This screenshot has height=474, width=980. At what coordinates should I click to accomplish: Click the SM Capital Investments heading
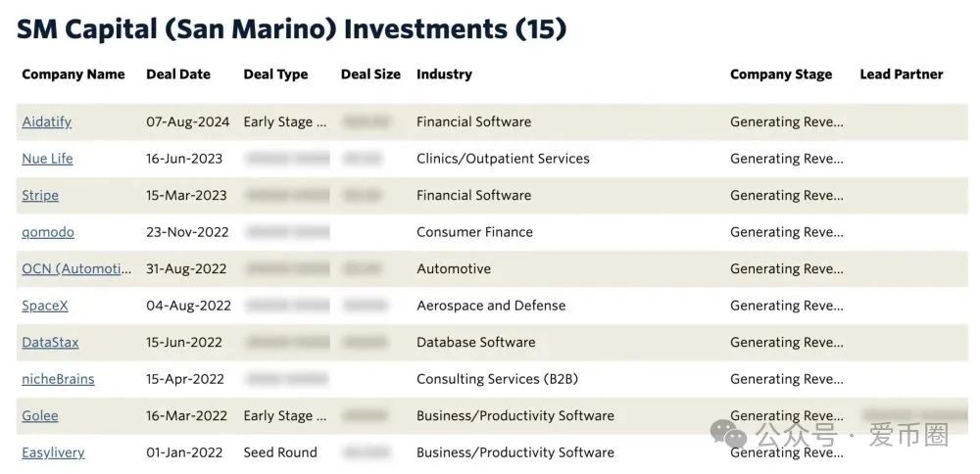(291, 29)
